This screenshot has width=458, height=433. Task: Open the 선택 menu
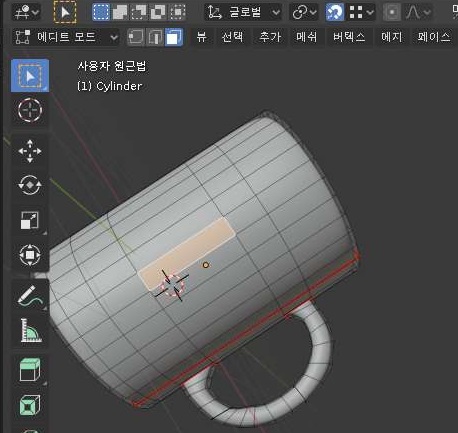pos(232,37)
